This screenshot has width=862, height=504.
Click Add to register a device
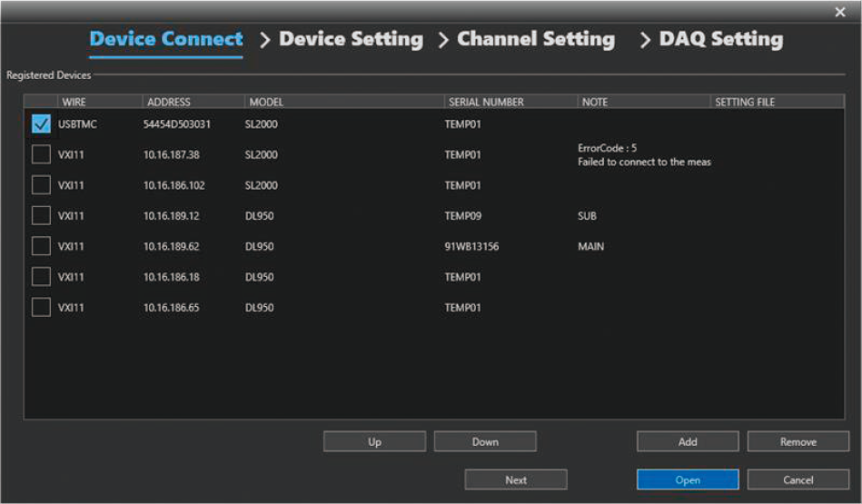pyautogui.click(x=688, y=441)
